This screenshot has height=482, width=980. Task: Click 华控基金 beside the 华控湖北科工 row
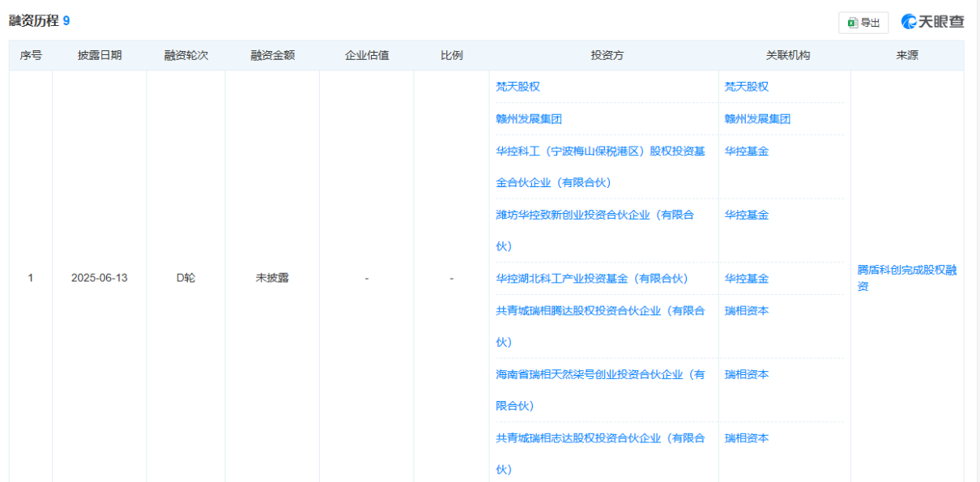tap(746, 279)
